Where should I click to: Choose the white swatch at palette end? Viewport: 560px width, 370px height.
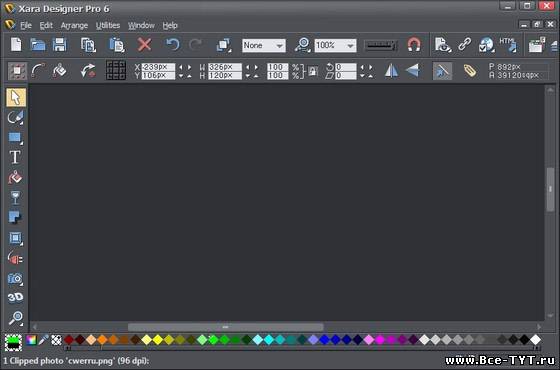point(535,340)
